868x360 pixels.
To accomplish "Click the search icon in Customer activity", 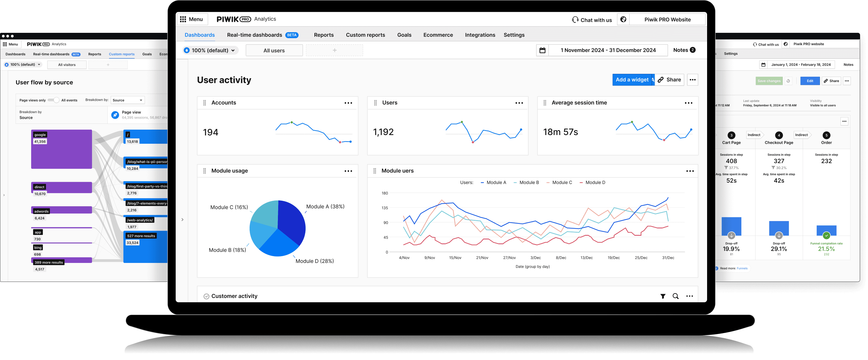I will tap(675, 296).
